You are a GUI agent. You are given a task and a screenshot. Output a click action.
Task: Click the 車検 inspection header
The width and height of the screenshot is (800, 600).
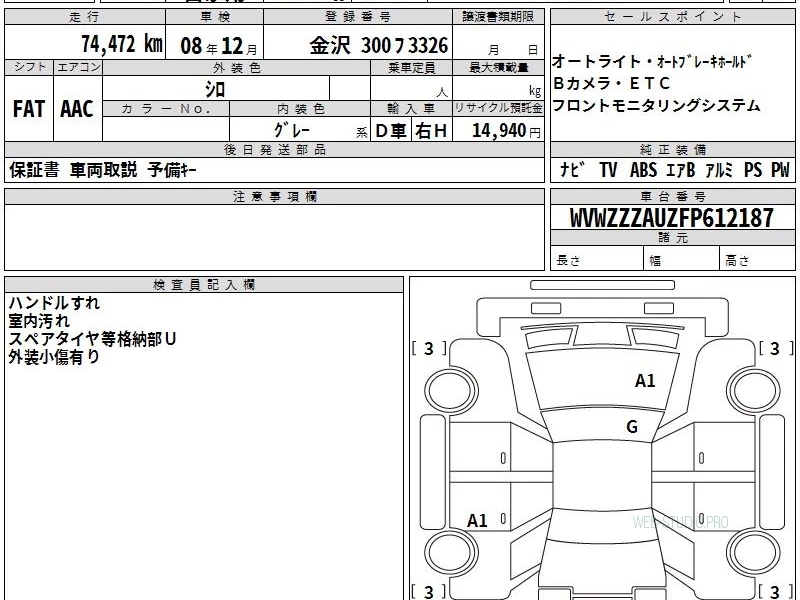pyautogui.click(x=215, y=17)
